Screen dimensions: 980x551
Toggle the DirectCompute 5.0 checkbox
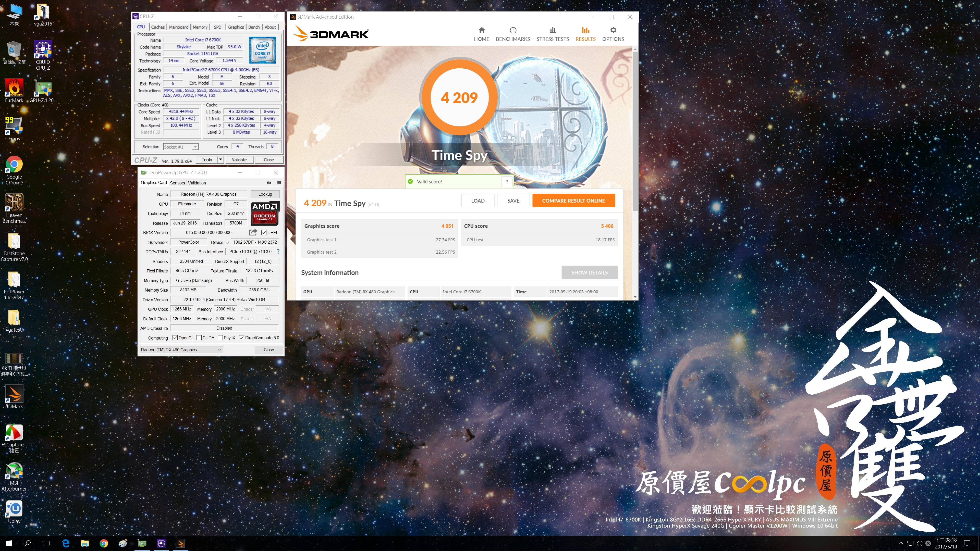(x=242, y=338)
